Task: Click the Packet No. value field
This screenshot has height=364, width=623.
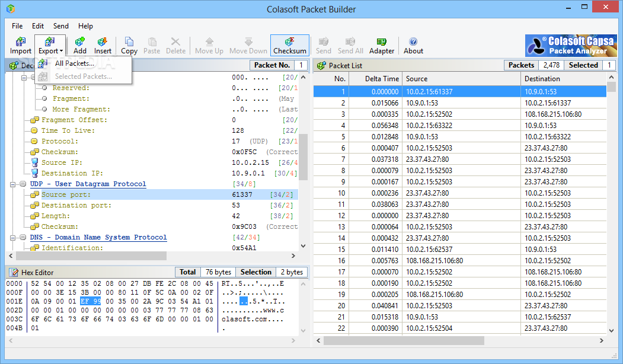Action: pos(301,65)
